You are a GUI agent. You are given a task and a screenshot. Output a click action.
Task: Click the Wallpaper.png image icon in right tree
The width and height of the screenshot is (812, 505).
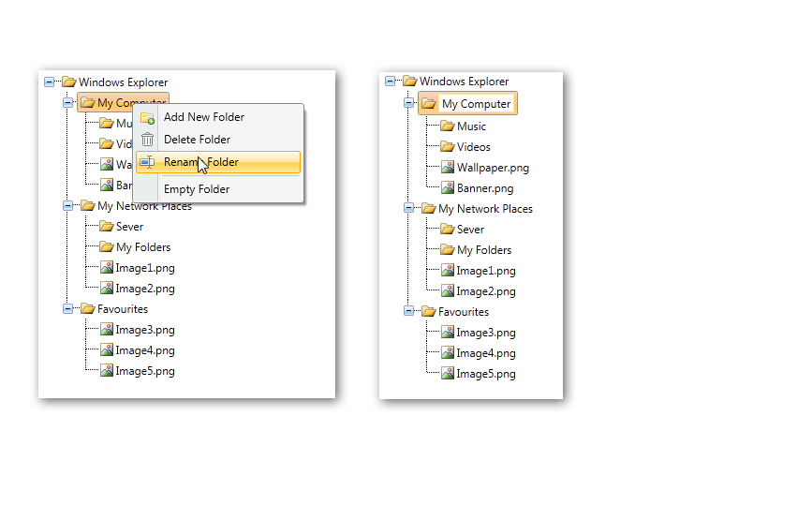447,168
